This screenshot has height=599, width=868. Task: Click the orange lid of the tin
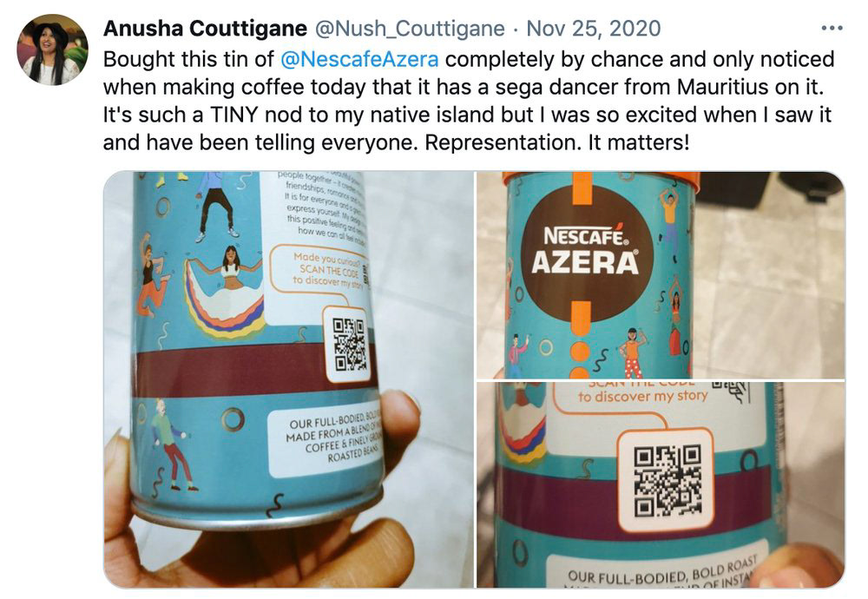point(602,179)
